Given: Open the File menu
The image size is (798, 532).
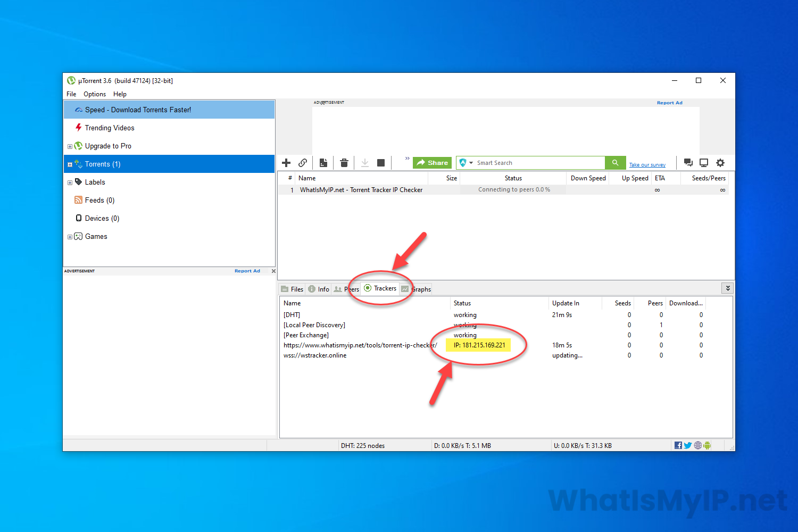Looking at the screenshot, I should coord(71,94).
